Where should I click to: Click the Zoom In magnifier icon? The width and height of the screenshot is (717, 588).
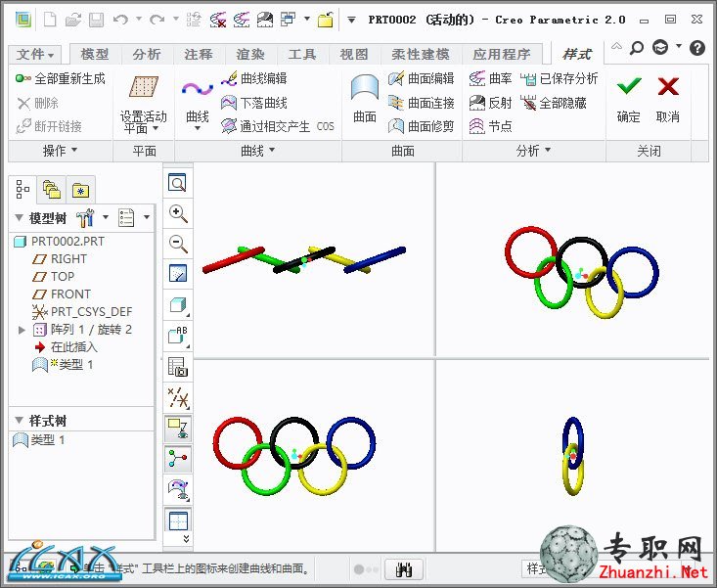point(177,213)
